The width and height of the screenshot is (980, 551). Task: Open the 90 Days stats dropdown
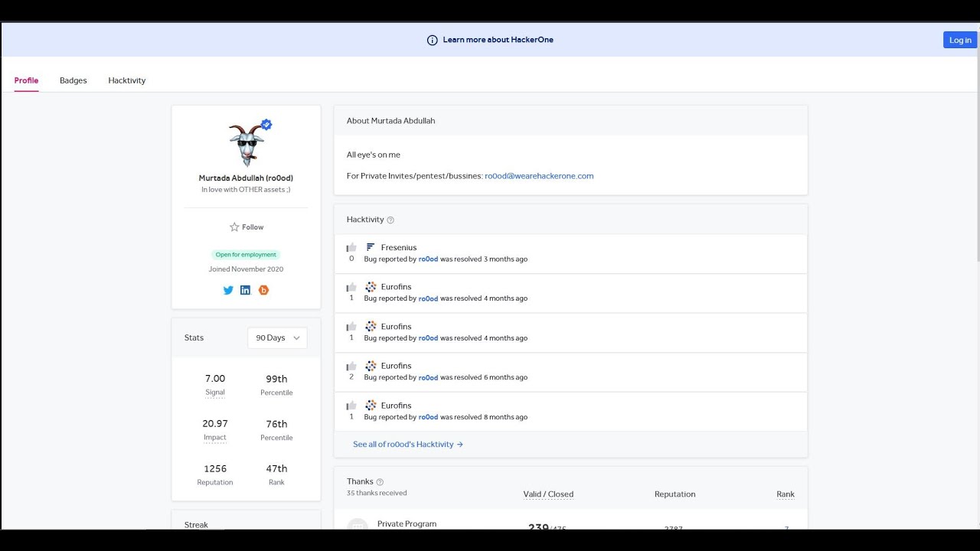coord(277,337)
